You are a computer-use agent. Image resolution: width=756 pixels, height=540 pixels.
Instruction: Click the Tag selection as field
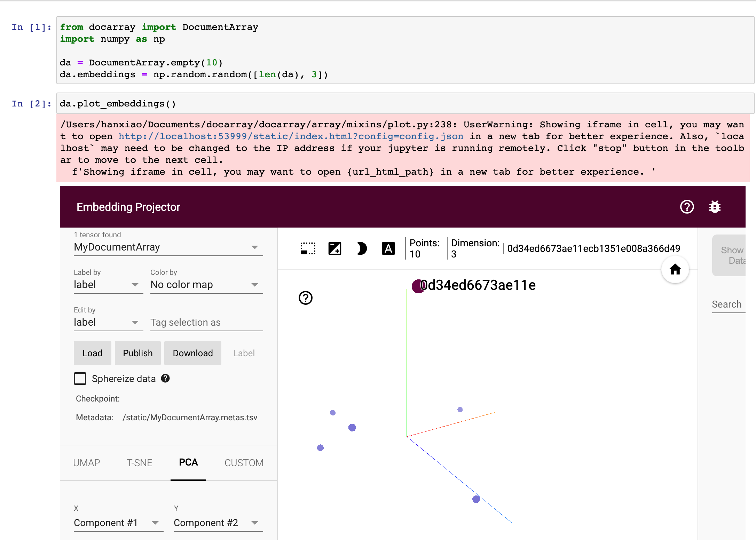click(x=206, y=322)
